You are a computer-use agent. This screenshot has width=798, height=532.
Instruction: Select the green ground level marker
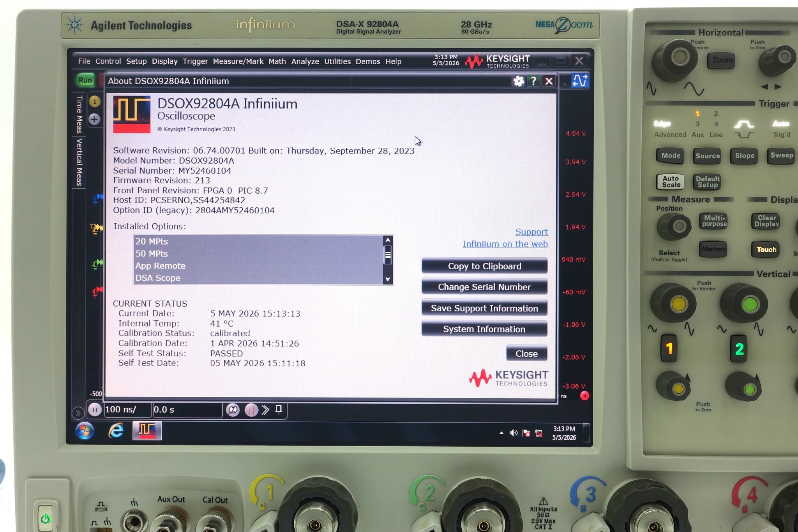[97, 264]
